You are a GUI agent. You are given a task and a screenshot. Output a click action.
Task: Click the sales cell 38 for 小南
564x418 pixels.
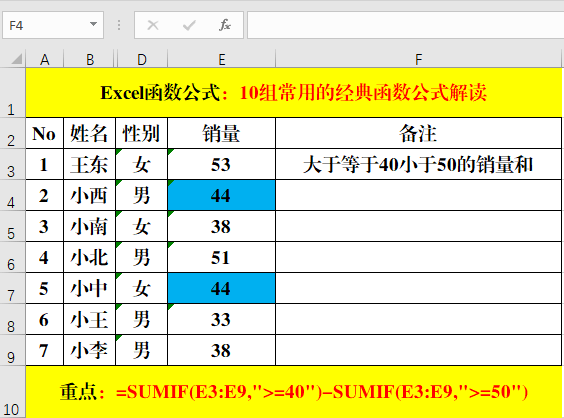click(222, 226)
